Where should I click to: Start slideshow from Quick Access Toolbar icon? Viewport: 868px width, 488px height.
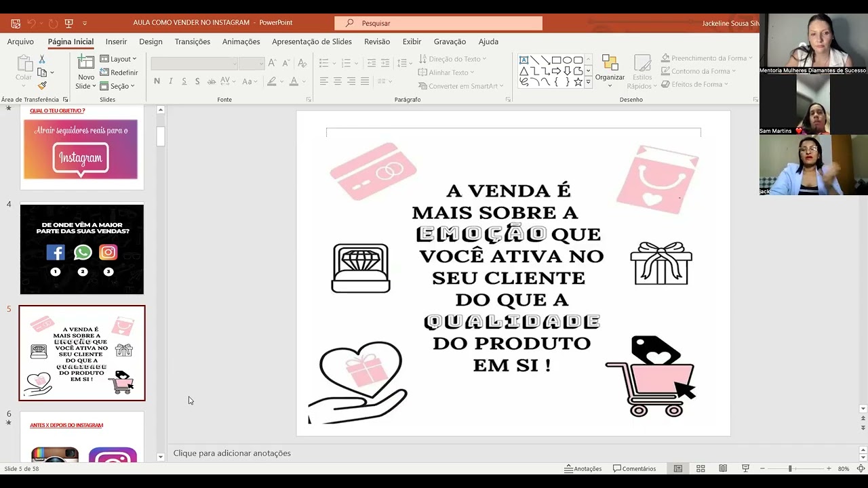(x=68, y=23)
